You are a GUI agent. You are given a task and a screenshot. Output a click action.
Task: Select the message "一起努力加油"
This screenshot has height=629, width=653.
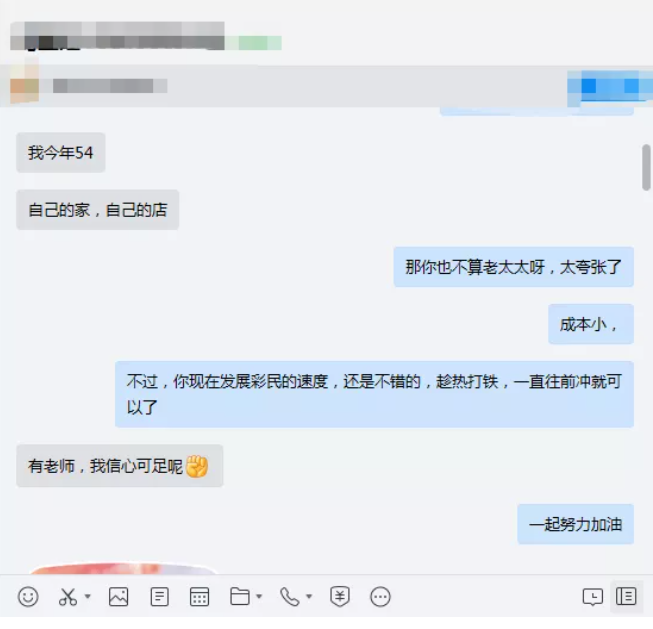[x=576, y=524]
